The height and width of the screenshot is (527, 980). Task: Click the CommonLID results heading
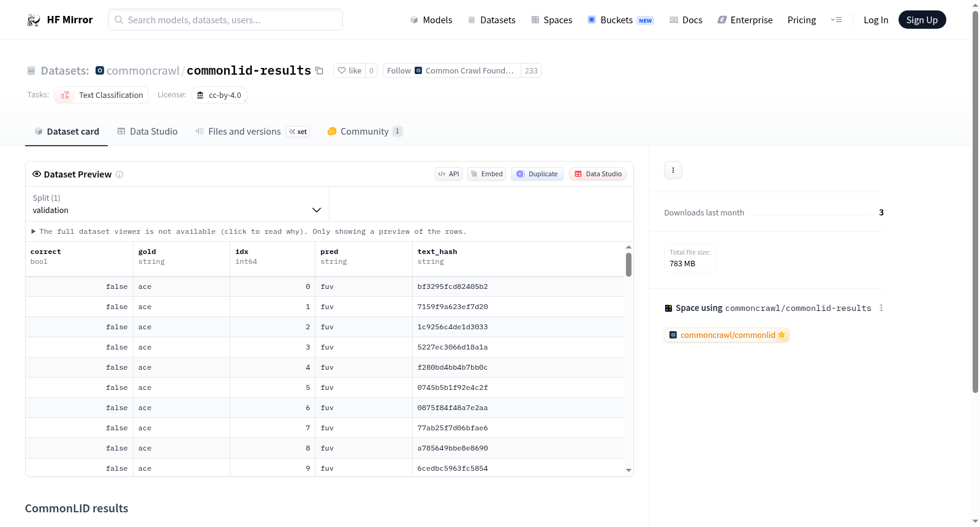(x=77, y=509)
